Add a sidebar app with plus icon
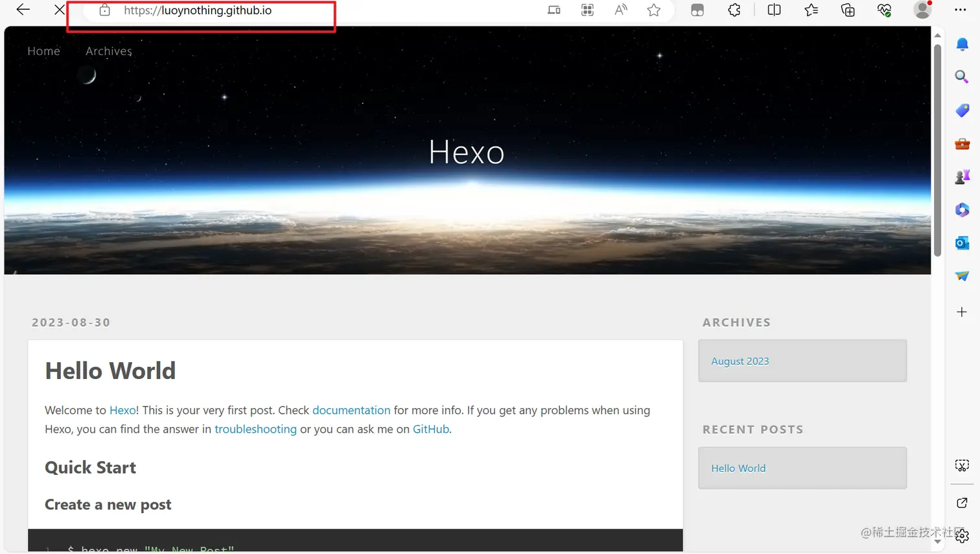This screenshot has width=980, height=554. tap(962, 312)
